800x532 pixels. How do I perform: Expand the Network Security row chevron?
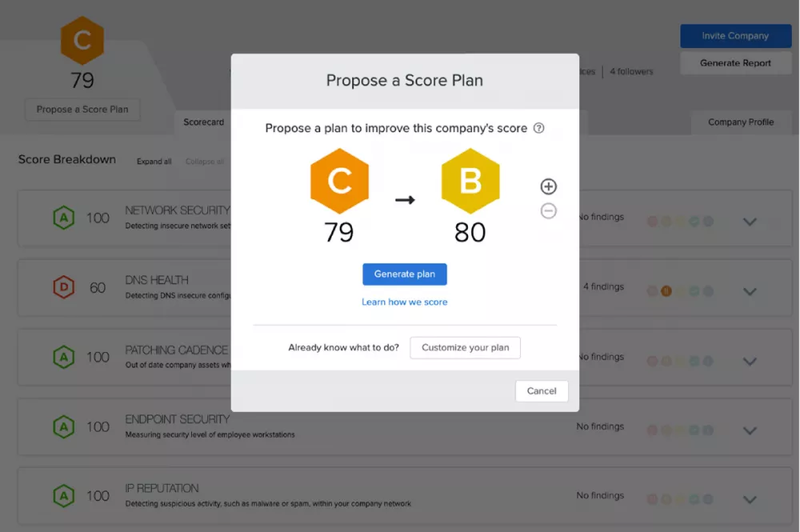click(750, 222)
